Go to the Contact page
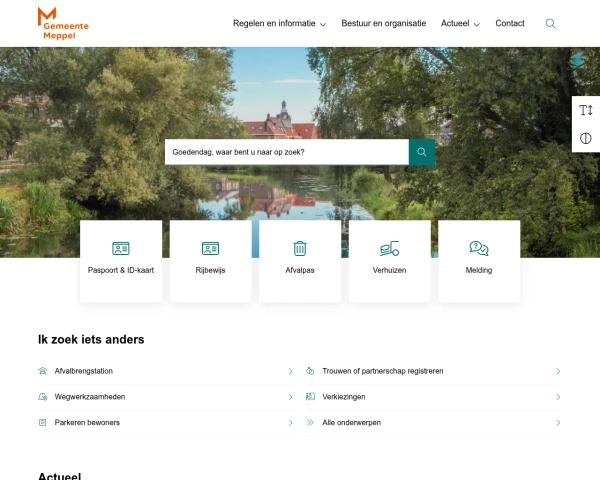The width and height of the screenshot is (600, 480). point(510,23)
